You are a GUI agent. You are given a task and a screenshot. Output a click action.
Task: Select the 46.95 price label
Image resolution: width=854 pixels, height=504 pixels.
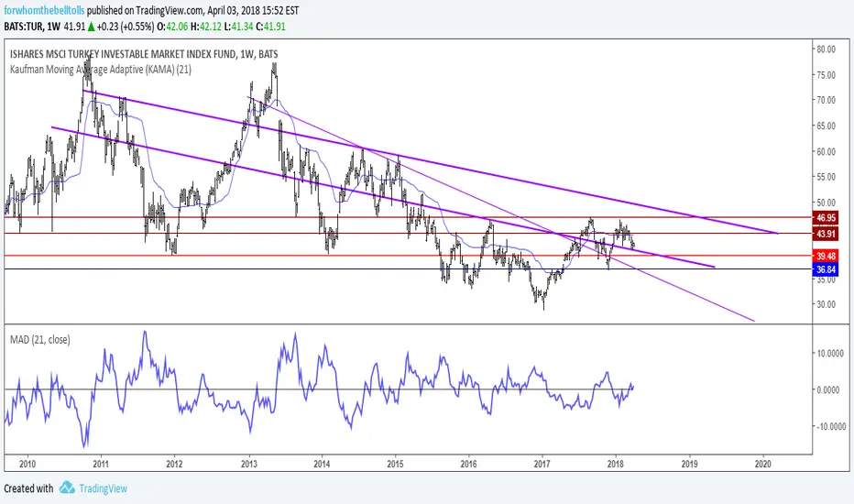[x=826, y=217]
